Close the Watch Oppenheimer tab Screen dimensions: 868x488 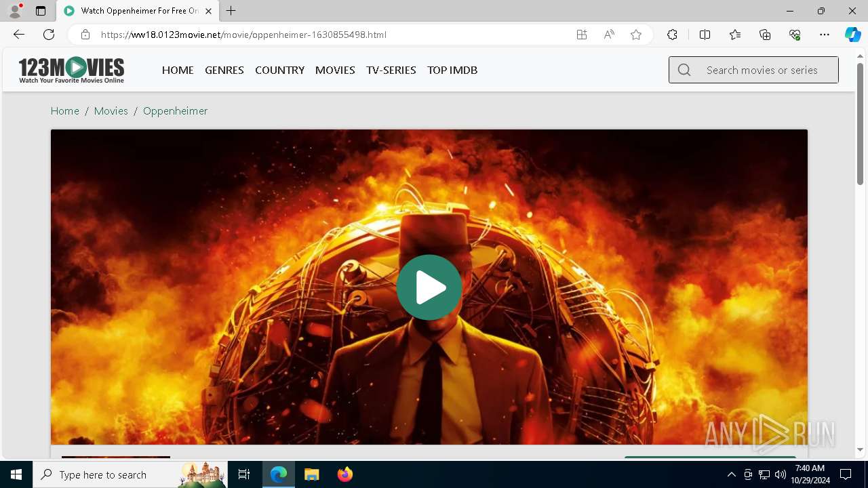[209, 11]
